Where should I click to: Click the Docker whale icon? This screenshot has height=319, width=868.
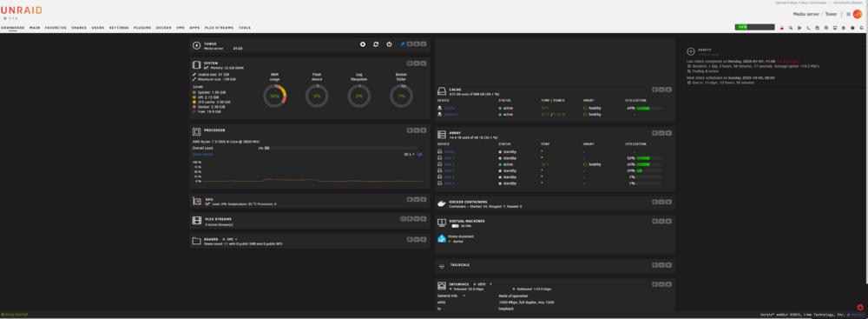[x=441, y=203]
